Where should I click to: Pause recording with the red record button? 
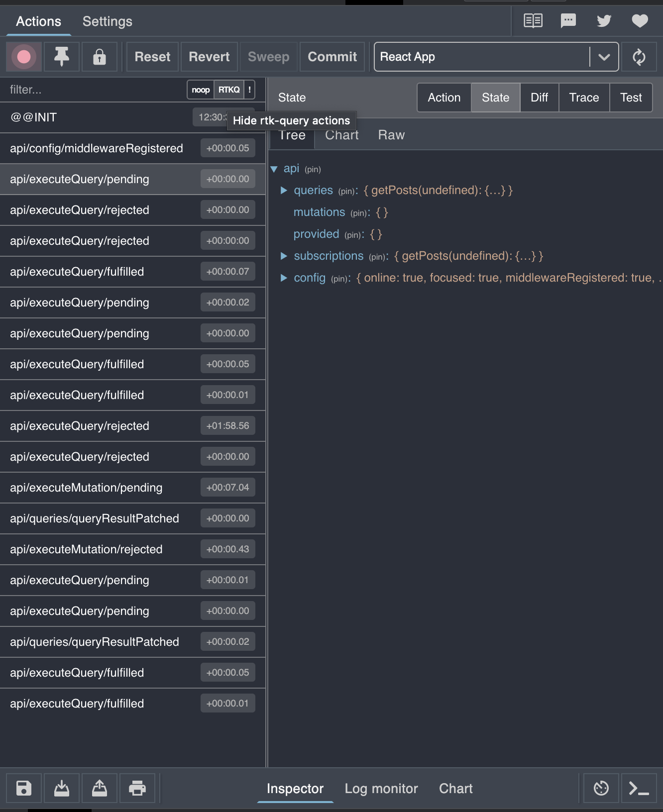24,57
